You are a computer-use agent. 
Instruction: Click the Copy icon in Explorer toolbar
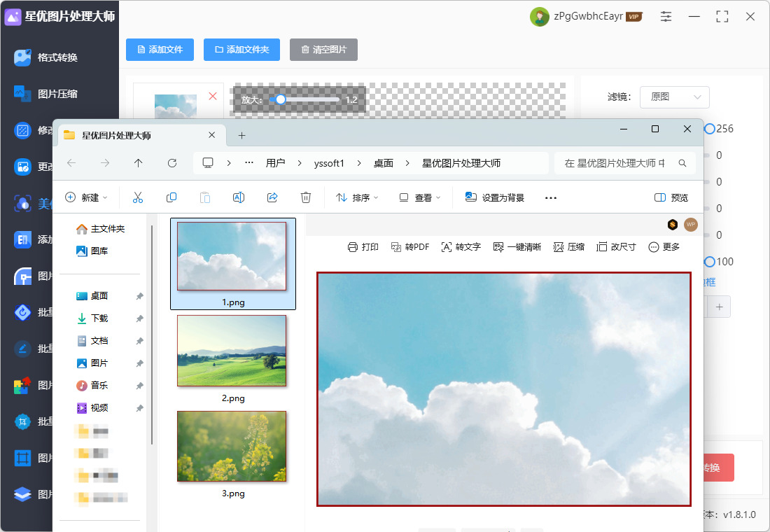point(171,197)
